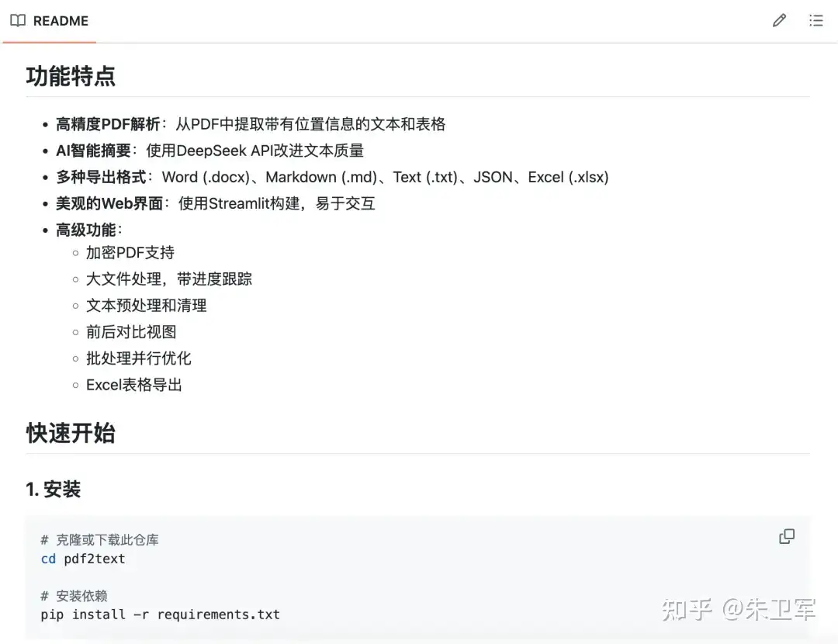Copy the install code with the copy icon
This screenshot has height=644, width=838.
click(x=787, y=536)
